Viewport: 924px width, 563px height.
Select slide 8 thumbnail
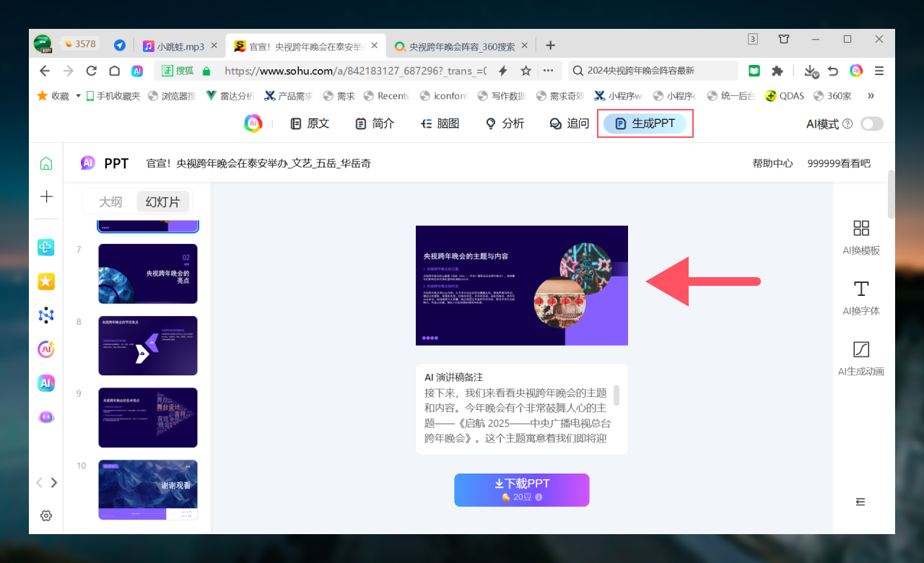click(148, 346)
